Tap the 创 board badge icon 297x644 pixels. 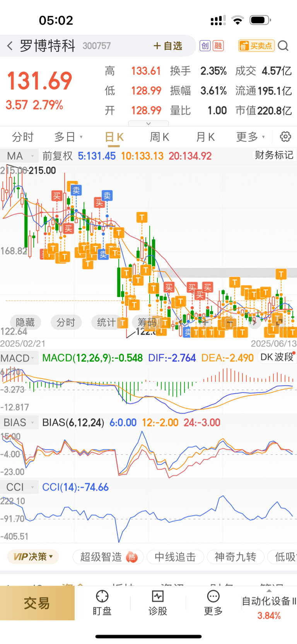coord(205,46)
